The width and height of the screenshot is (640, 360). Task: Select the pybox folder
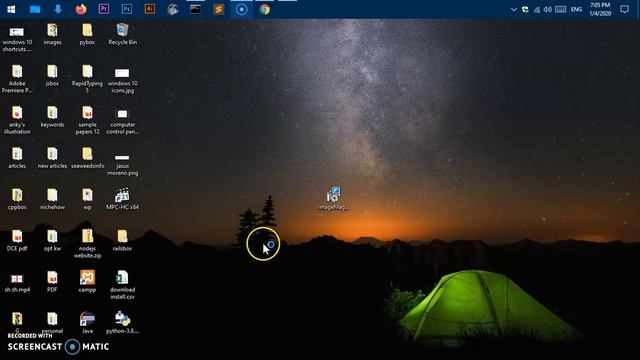pyautogui.click(x=87, y=34)
